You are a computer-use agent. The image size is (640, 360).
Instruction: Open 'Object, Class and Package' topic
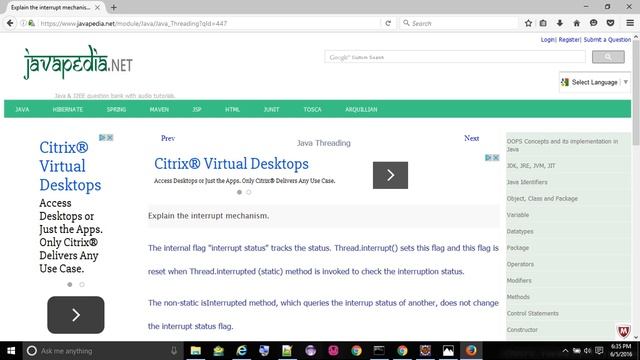542,198
